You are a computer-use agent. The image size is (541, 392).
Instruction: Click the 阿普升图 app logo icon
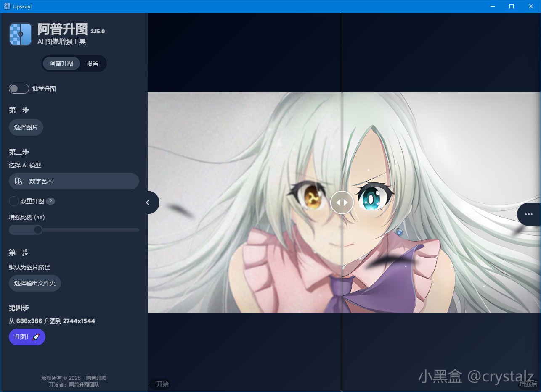click(21, 34)
